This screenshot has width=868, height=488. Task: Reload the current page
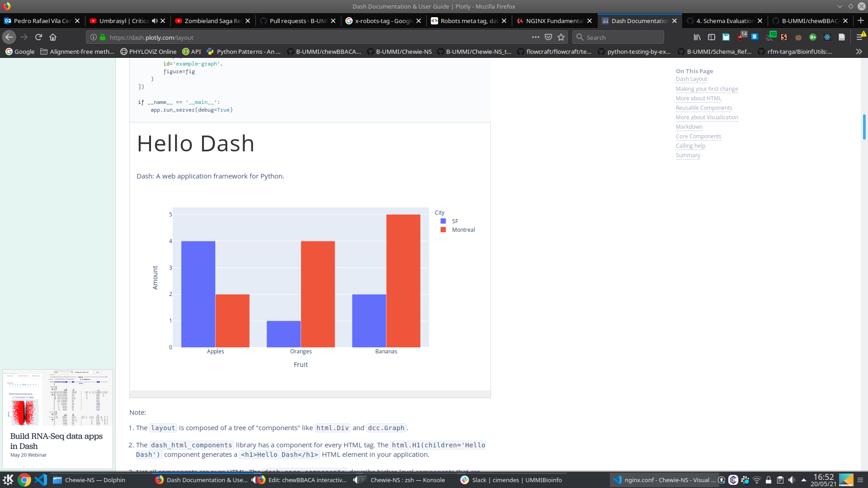tap(38, 37)
